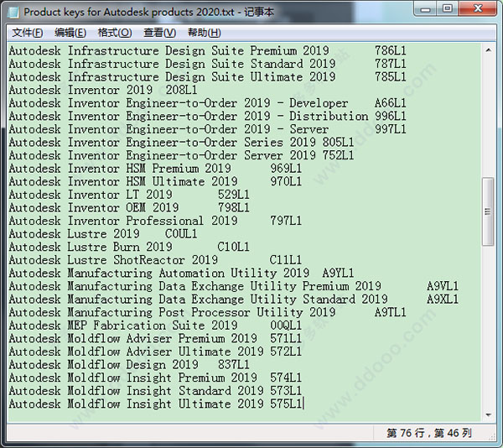Click the word Professional in the text
Viewport: 503px width, 448px height.
tap(165, 221)
